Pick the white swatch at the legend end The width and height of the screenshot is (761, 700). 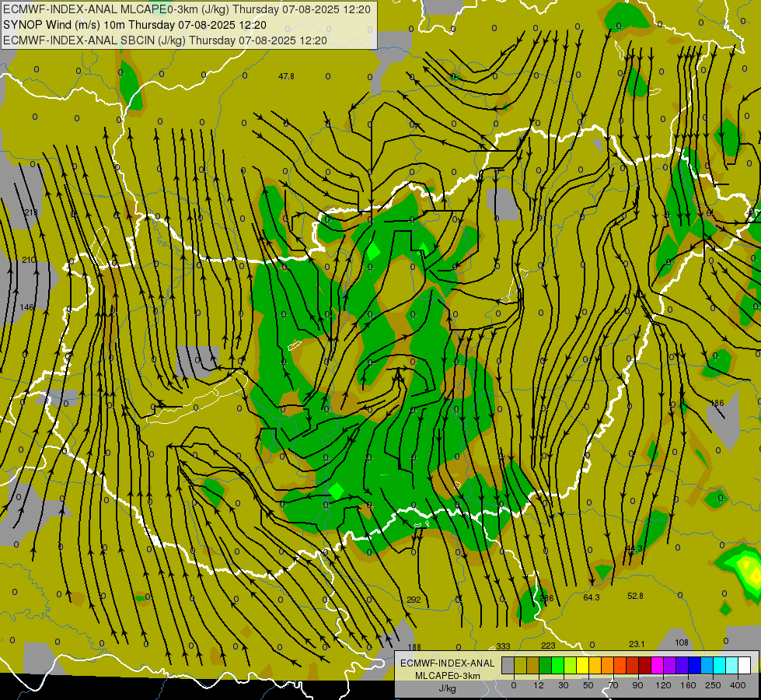point(744,666)
